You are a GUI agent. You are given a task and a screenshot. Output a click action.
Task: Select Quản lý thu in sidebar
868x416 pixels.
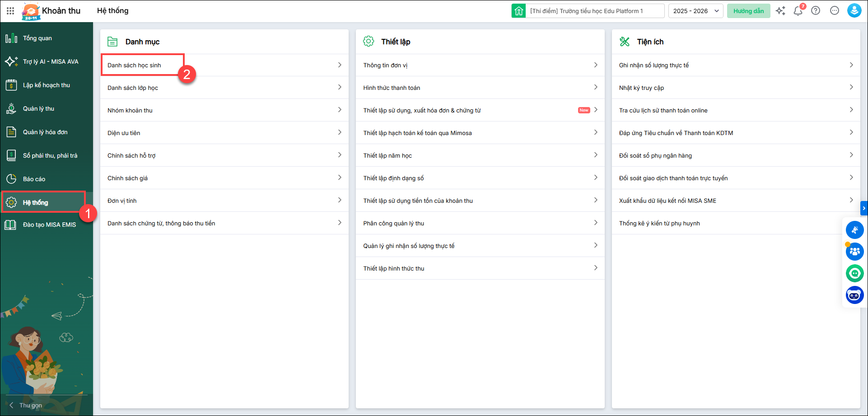tap(38, 108)
